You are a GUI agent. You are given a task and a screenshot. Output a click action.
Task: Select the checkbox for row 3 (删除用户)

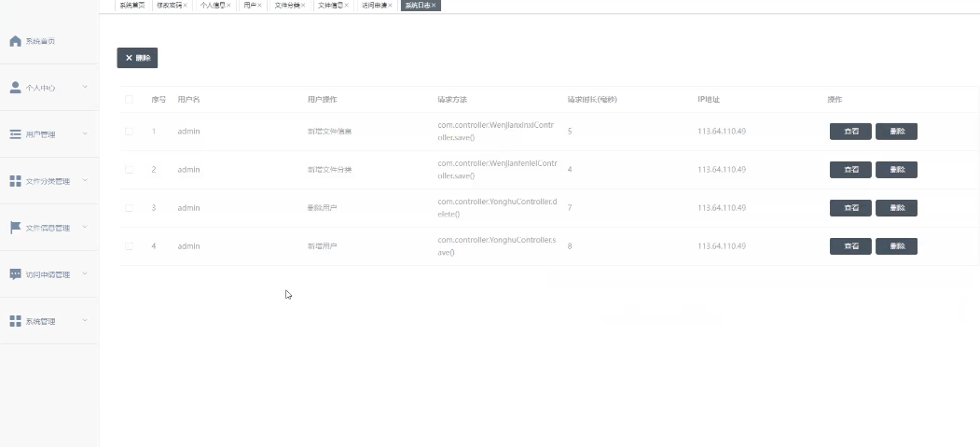129,208
